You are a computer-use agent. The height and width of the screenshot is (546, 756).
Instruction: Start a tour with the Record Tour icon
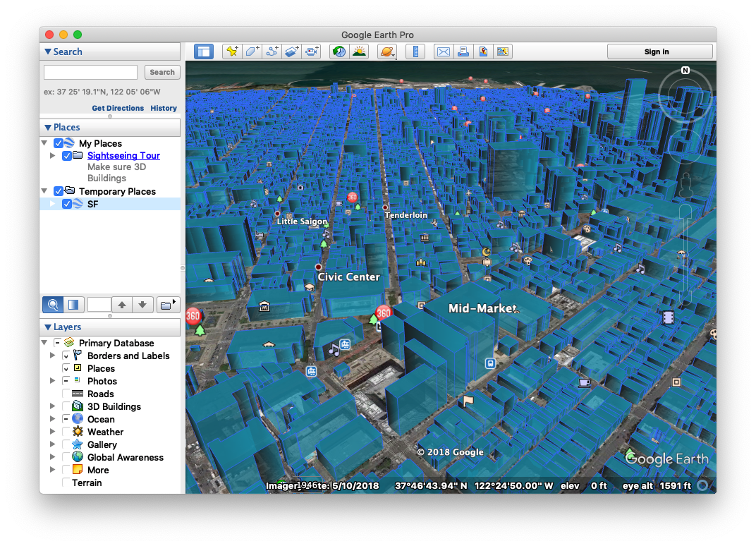click(312, 51)
